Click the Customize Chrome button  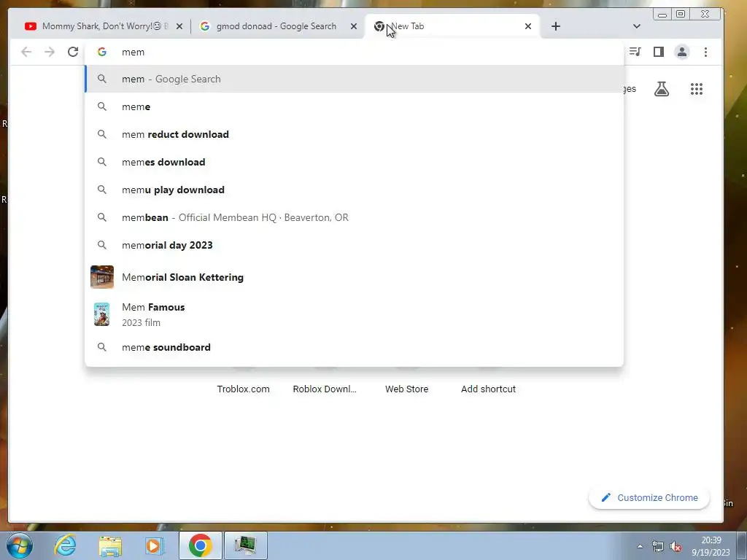click(649, 497)
